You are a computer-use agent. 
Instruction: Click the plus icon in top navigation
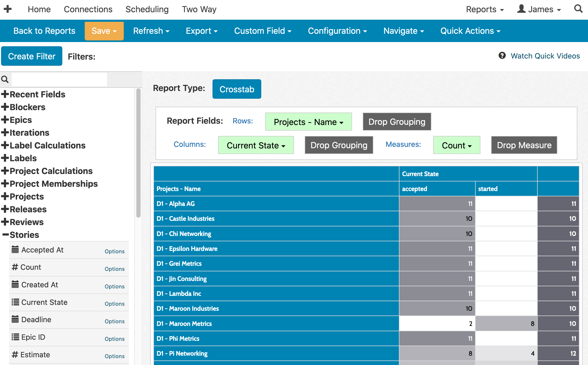coord(8,9)
